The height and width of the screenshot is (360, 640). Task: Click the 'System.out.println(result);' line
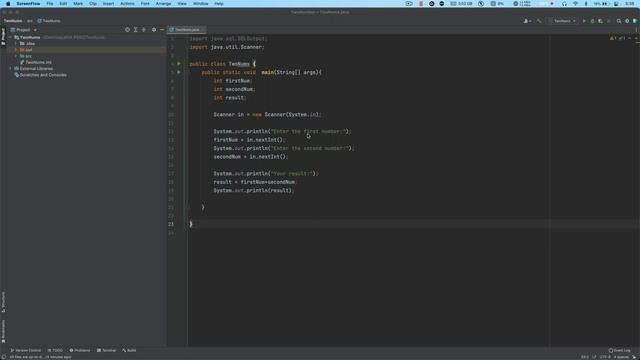pyautogui.click(x=253, y=191)
